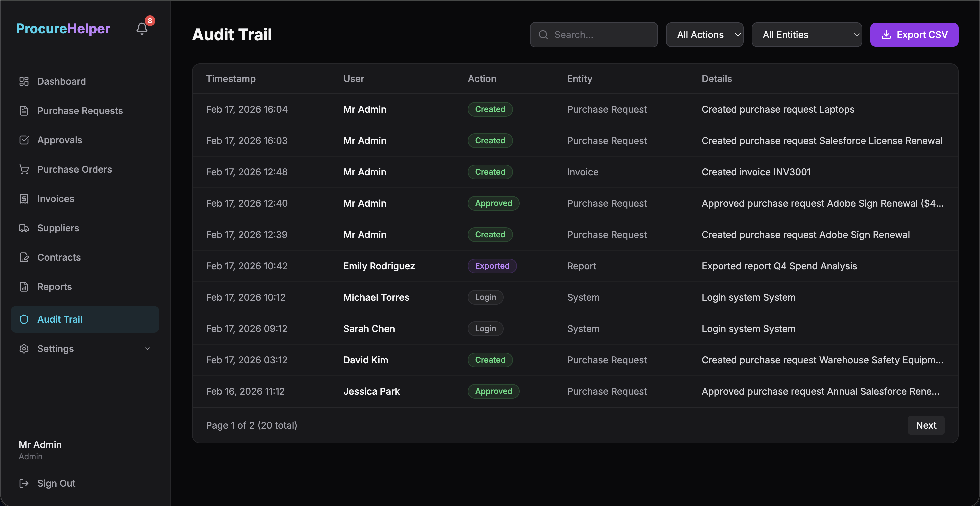Click the Approvals checkmark icon
The width and height of the screenshot is (980, 506).
click(x=24, y=140)
